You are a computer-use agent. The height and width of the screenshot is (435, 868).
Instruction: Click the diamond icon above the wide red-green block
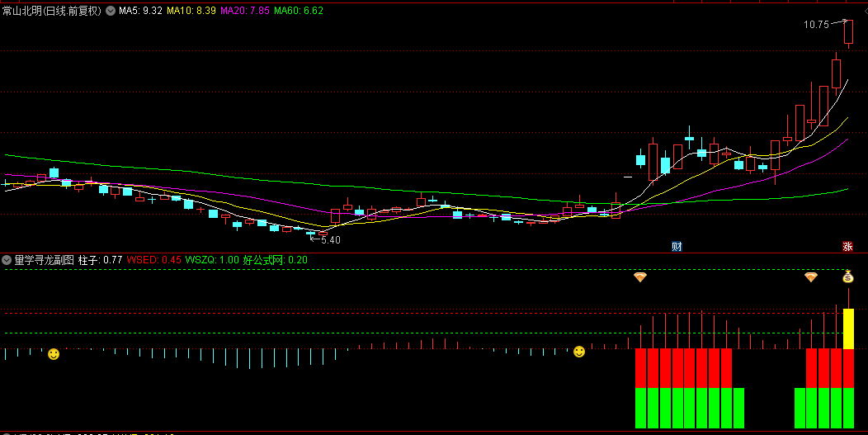point(640,277)
